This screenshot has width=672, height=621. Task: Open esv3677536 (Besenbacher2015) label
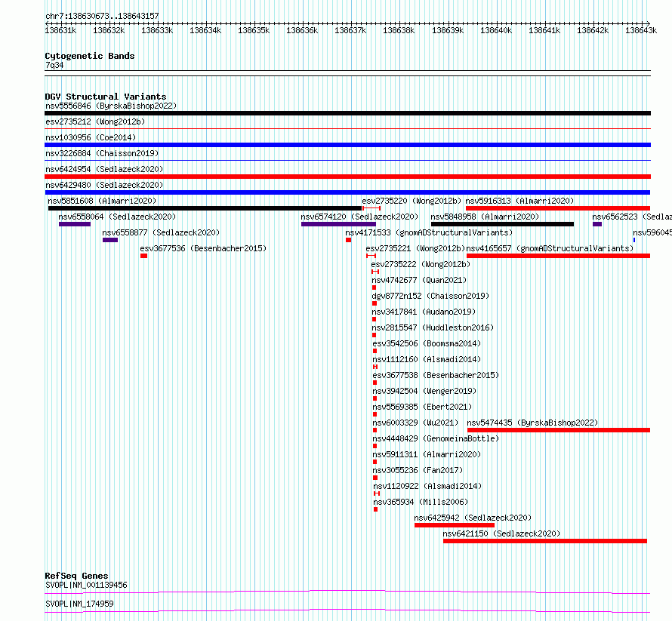click(x=203, y=248)
